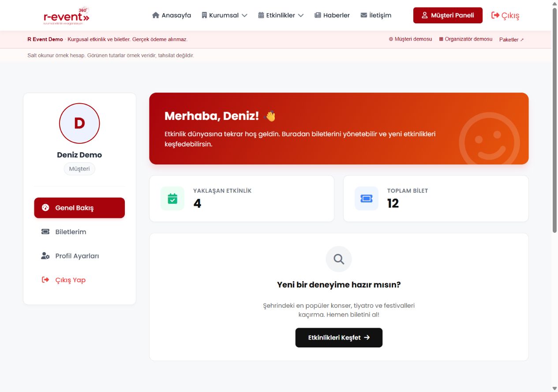Go to Anasayfa in the navigation

coord(172,15)
